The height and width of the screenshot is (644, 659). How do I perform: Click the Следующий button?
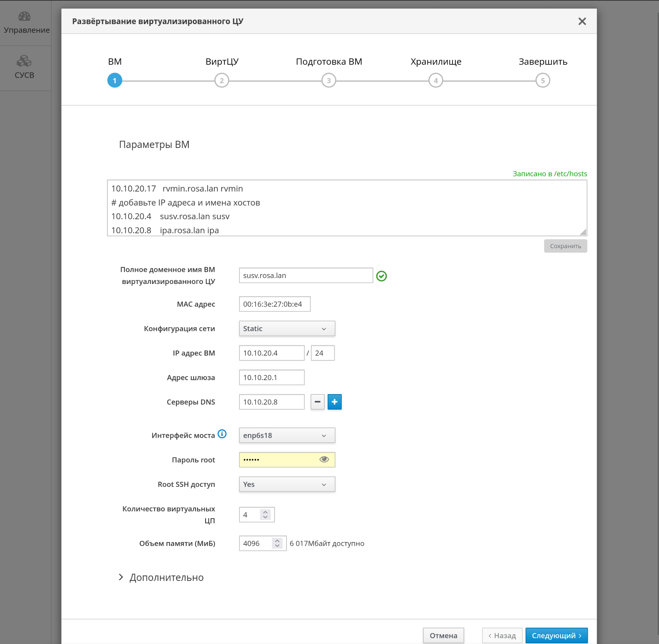(556, 635)
